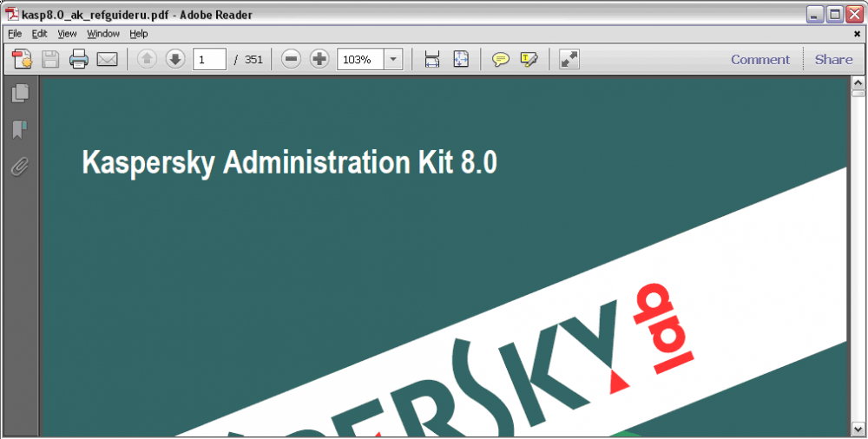The height and width of the screenshot is (439, 868).
Task: Open the Bookmarks panel
Action: pos(21,129)
